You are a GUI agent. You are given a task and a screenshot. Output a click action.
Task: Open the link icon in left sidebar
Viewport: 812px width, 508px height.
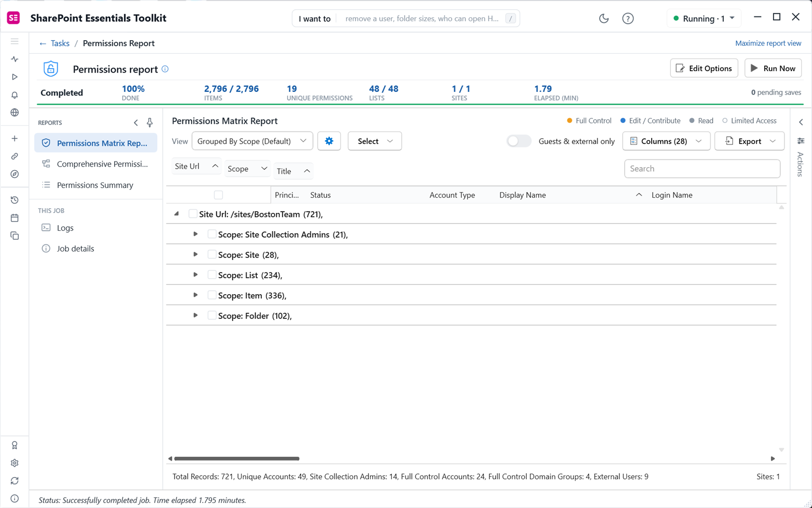[x=15, y=156]
